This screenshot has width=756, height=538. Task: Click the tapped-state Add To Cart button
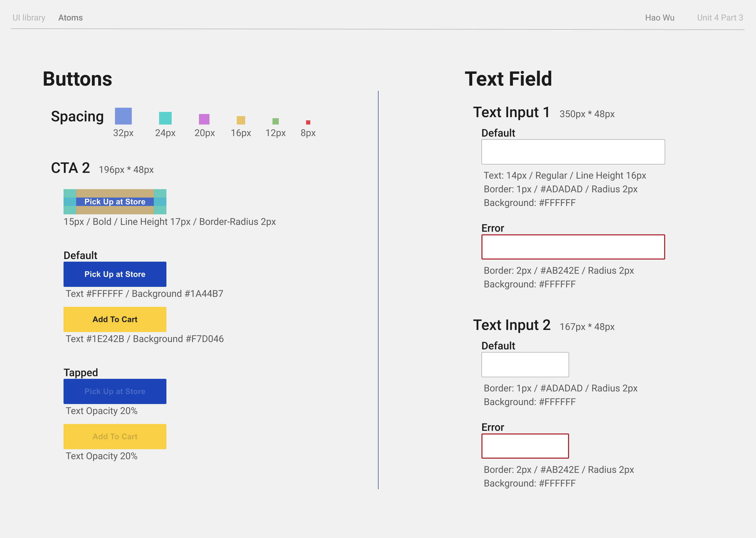click(115, 436)
